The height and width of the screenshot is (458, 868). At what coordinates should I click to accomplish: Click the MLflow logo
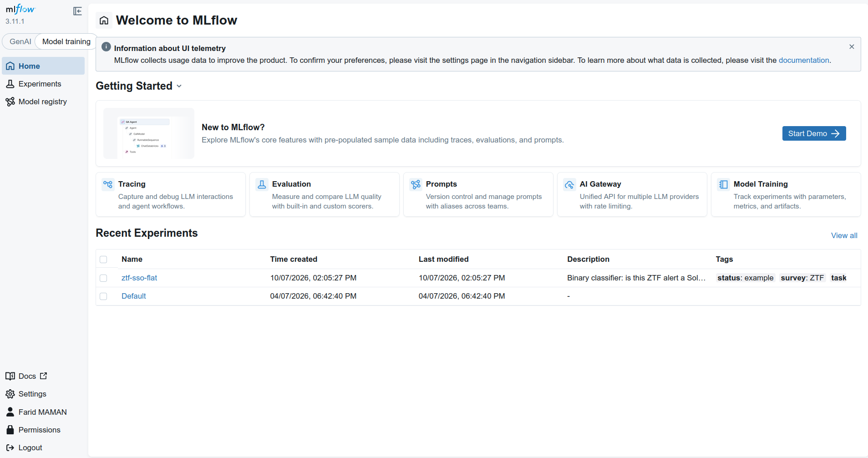pos(20,9)
